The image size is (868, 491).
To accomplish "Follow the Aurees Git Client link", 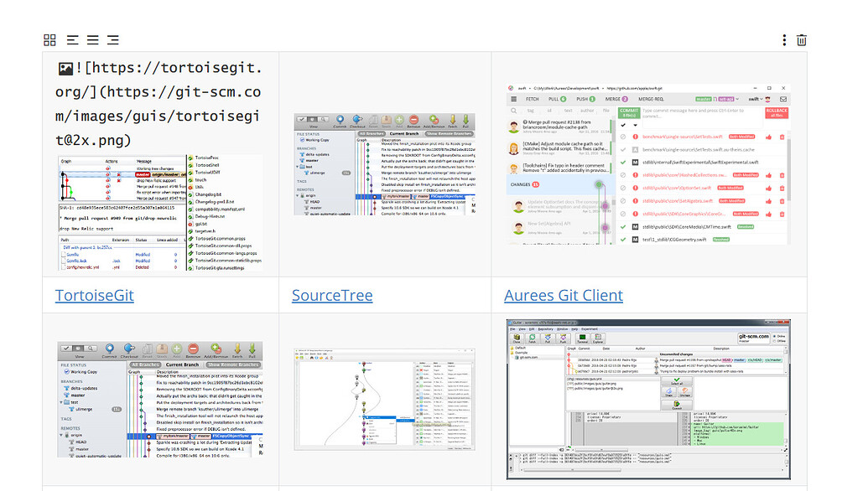I will click(564, 295).
